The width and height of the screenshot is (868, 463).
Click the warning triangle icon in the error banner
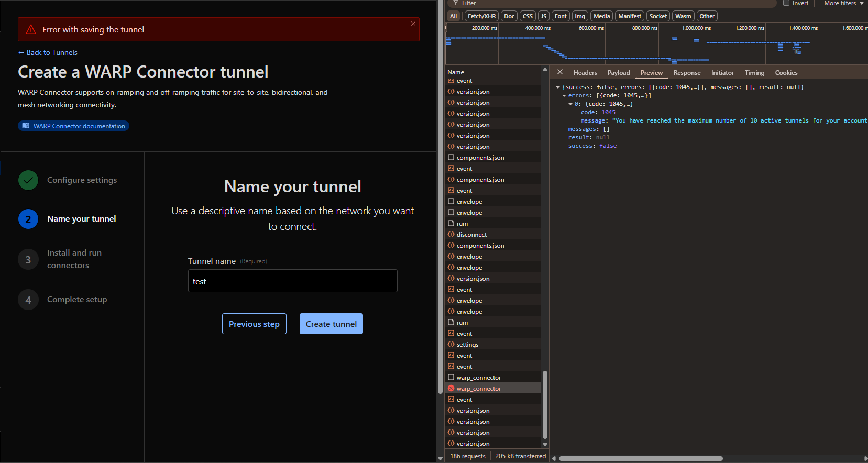[31, 29]
